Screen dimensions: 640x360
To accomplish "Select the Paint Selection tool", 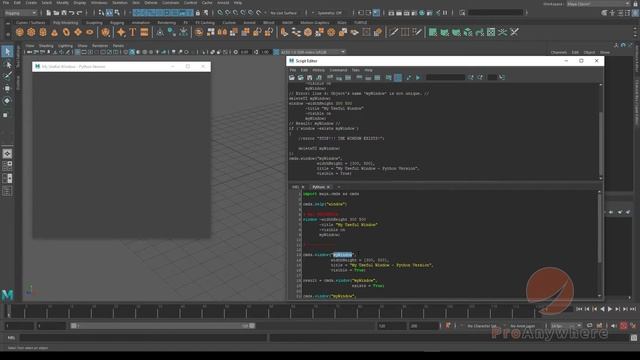I will click(x=7, y=76).
